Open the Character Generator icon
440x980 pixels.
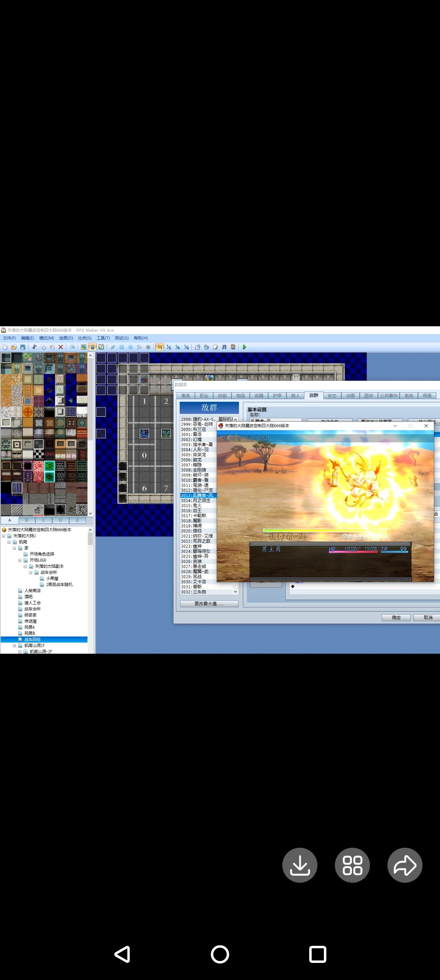coord(233,347)
